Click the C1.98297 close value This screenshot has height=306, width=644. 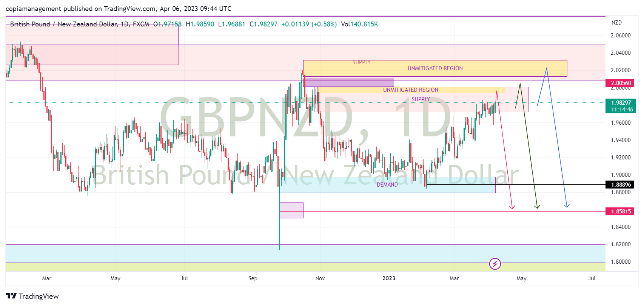(x=263, y=24)
